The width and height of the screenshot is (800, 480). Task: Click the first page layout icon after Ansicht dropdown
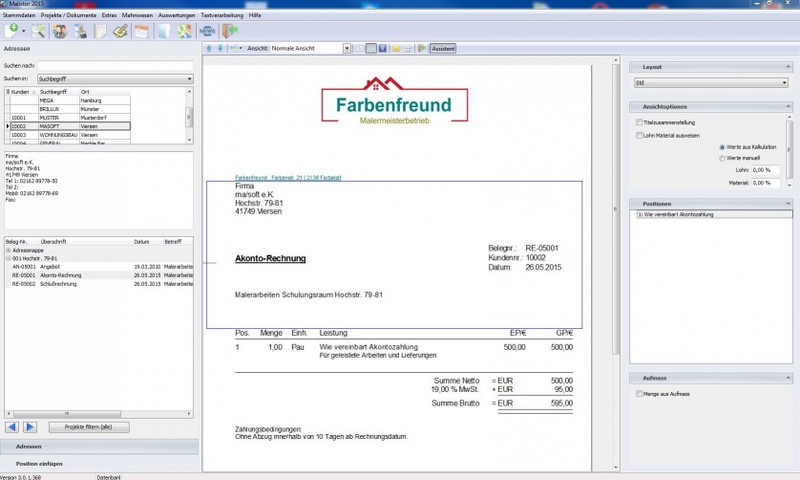[x=360, y=48]
